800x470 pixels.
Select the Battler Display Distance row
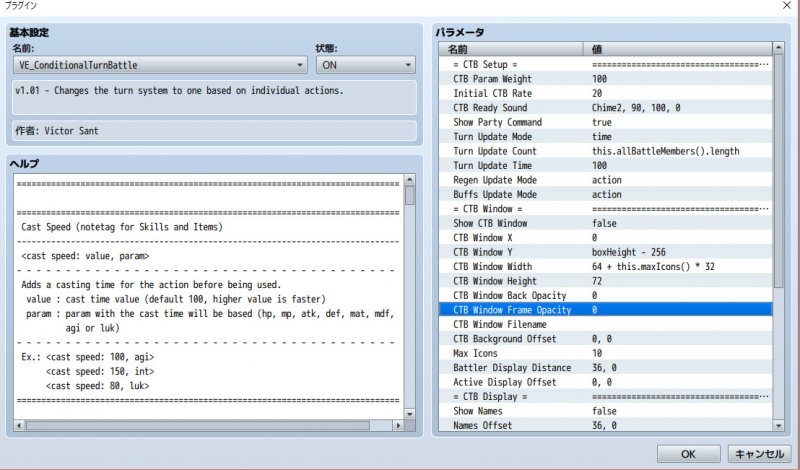coord(606,368)
